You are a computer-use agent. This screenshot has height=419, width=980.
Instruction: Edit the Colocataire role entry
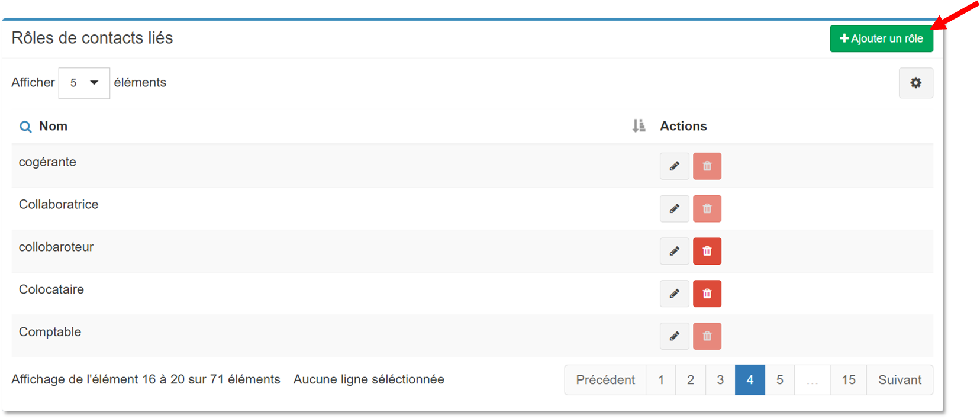tap(674, 294)
